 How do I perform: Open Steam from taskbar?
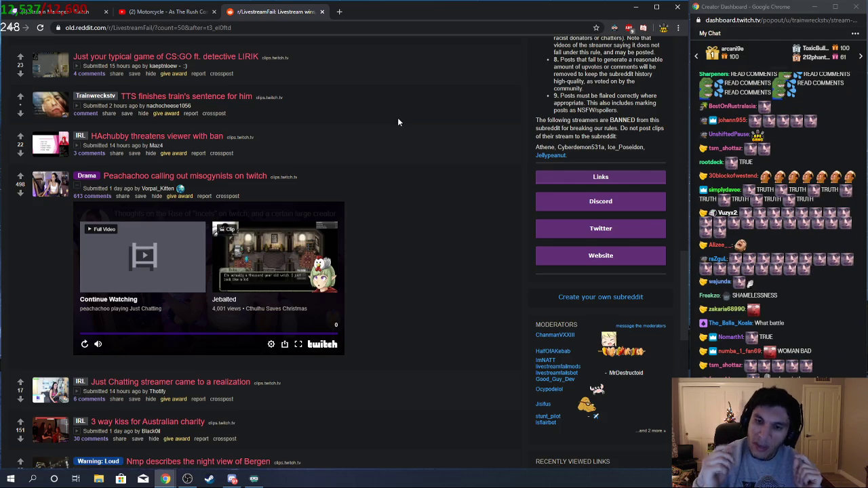[210, 479]
